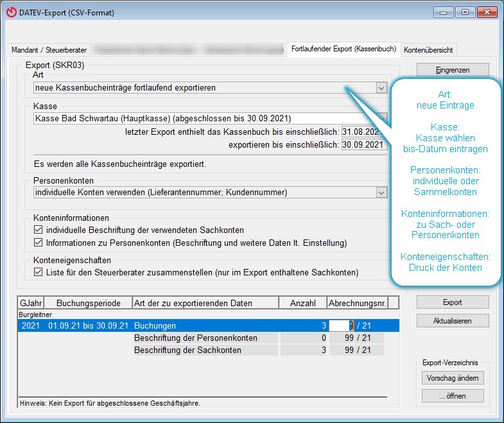
Task: Open the Art combo box with 'neue Kassenbucheinträge'
Action: [210, 88]
